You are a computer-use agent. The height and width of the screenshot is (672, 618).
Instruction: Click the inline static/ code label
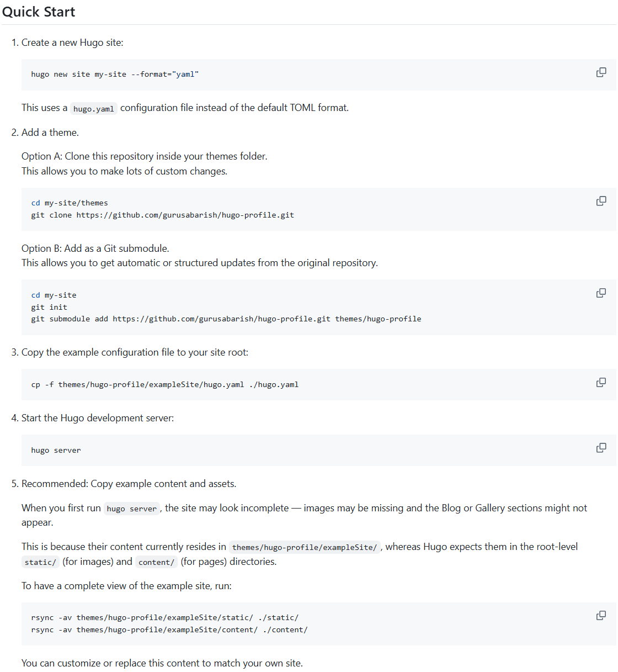[40, 562]
